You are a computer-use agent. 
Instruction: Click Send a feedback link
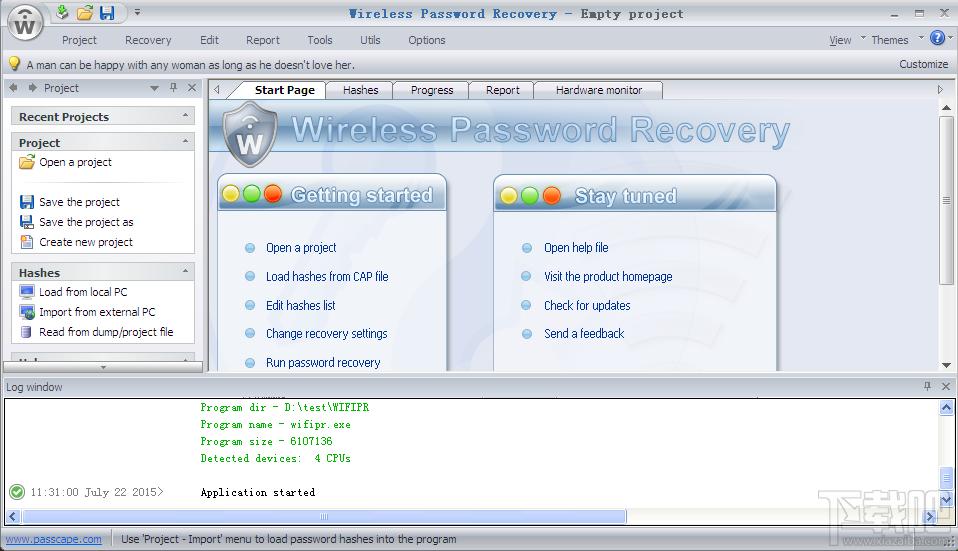584,334
